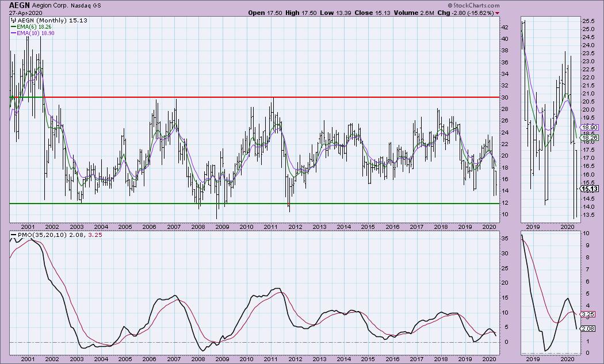Select the EMA(6) 18.26 legend entry
The width and height of the screenshot is (604, 364).
tap(31, 27)
